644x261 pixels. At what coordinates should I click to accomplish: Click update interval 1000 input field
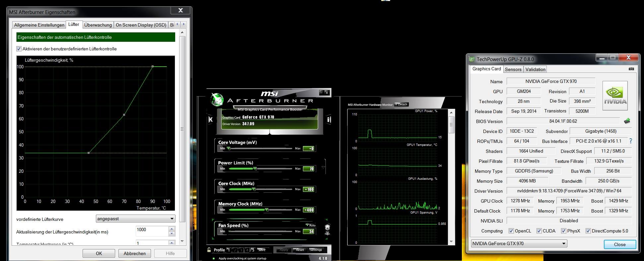click(152, 231)
